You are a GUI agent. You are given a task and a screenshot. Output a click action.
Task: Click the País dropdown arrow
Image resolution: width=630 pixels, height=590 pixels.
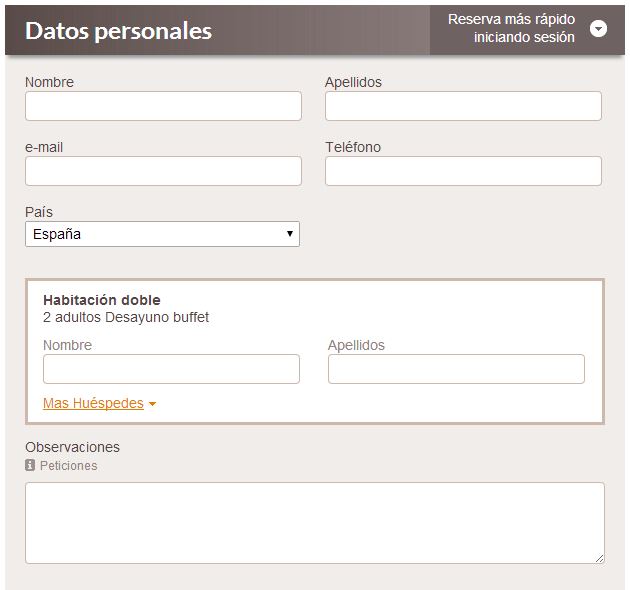click(x=290, y=234)
